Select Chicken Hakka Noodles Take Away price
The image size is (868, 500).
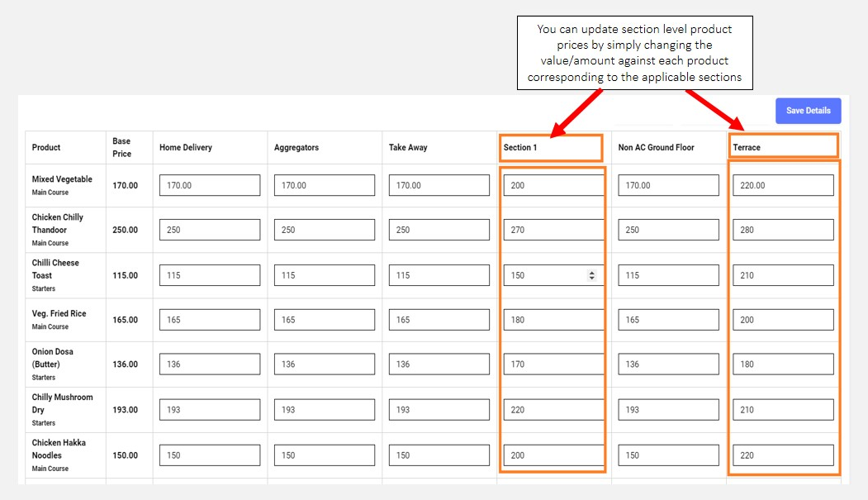439,455
